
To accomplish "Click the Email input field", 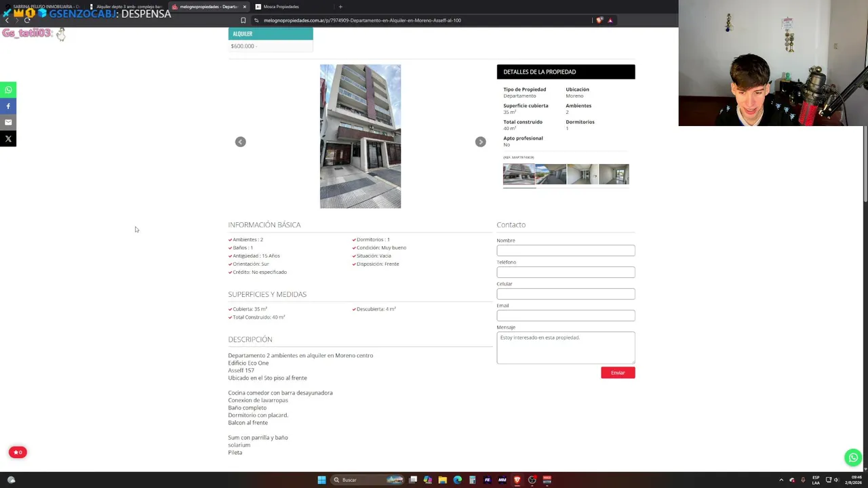I will (566, 316).
